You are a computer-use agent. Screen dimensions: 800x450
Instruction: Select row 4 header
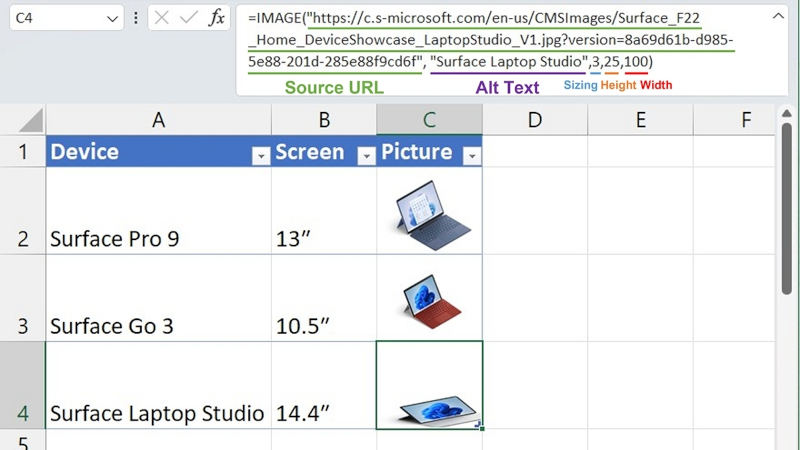click(x=22, y=385)
